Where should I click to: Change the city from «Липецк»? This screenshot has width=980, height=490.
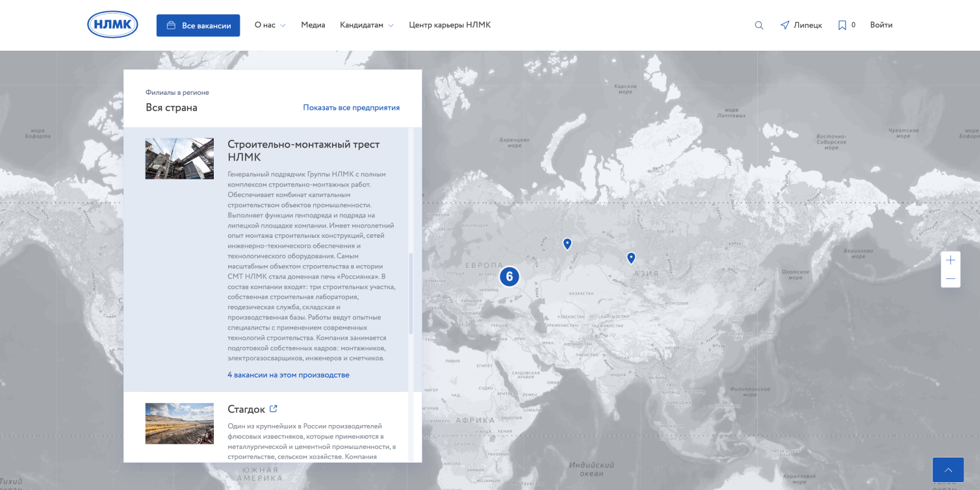(801, 25)
